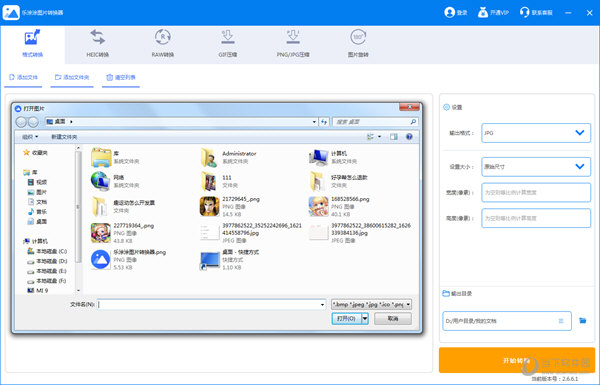Change the file view mode icon
Screen dimensions: 600x385
pyautogui.click(x=370, y=137)
